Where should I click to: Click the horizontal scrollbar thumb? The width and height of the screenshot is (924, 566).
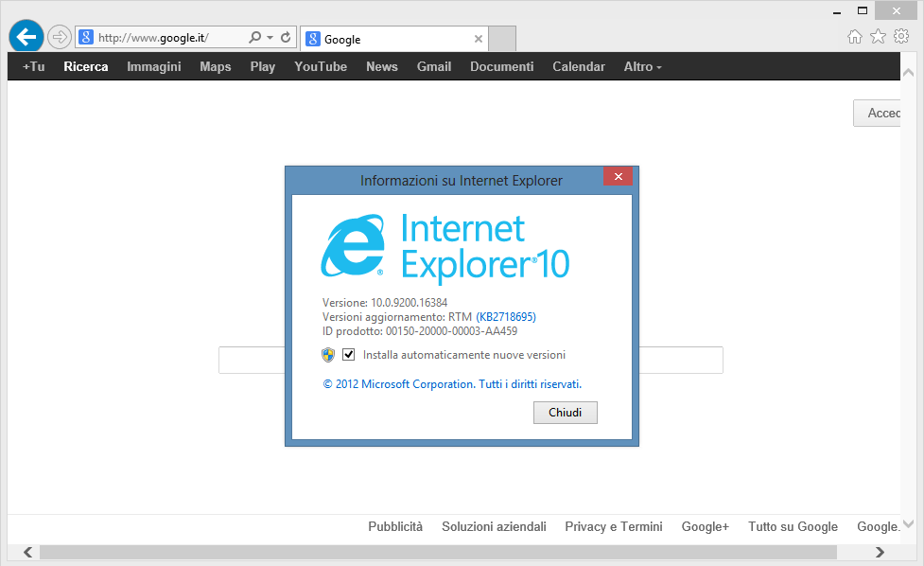click(438, 552)
